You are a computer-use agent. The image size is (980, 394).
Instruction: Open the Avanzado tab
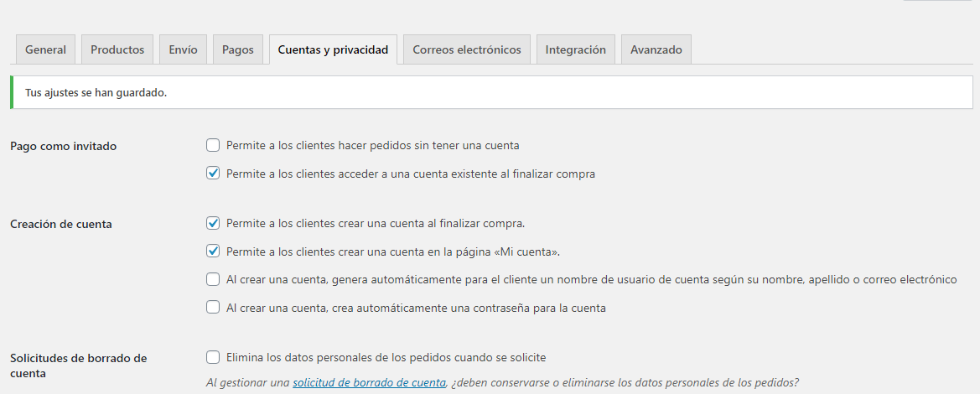click(x=656, y=49)
